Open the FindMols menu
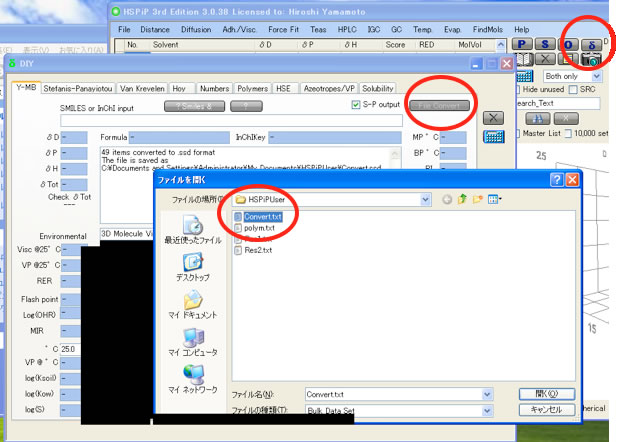 click(x=488, y=30)
